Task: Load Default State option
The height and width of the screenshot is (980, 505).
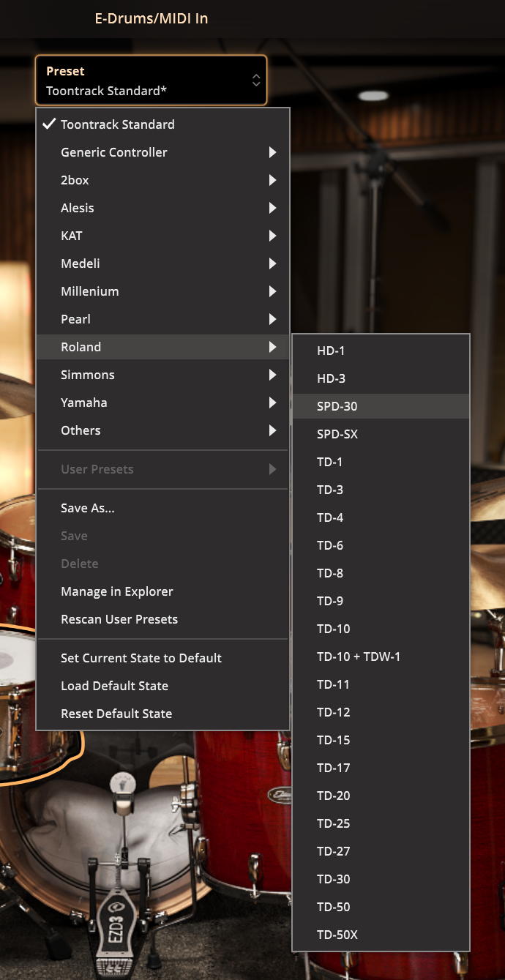Action: pos(115,686)
